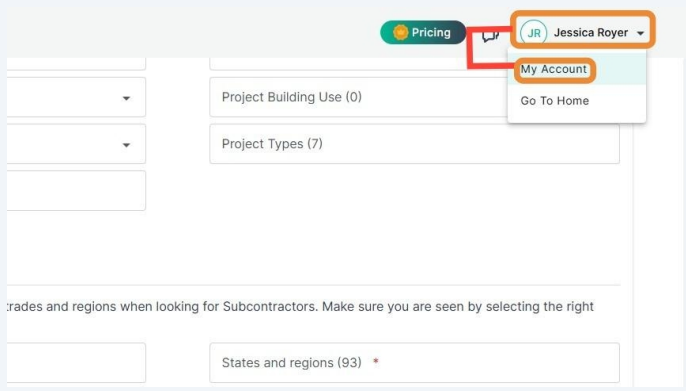Collapse the menu via Jessica Royer's caret arrow
Image resolution: width=686 pixels, height=391 pixels.
point(640,33)
